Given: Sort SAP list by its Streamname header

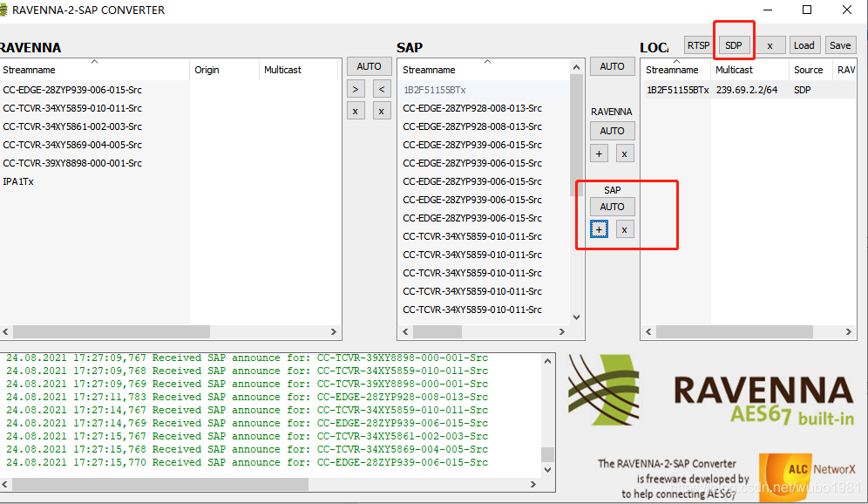Looking at the screenshot, I should click(x=484, y=70).
